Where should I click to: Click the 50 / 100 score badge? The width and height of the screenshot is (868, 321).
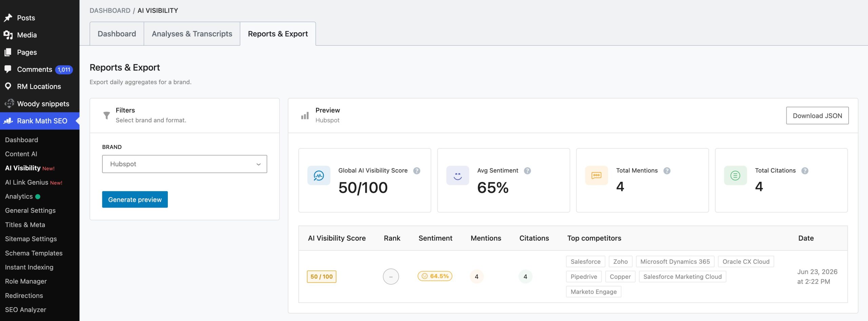coord(321,277)
